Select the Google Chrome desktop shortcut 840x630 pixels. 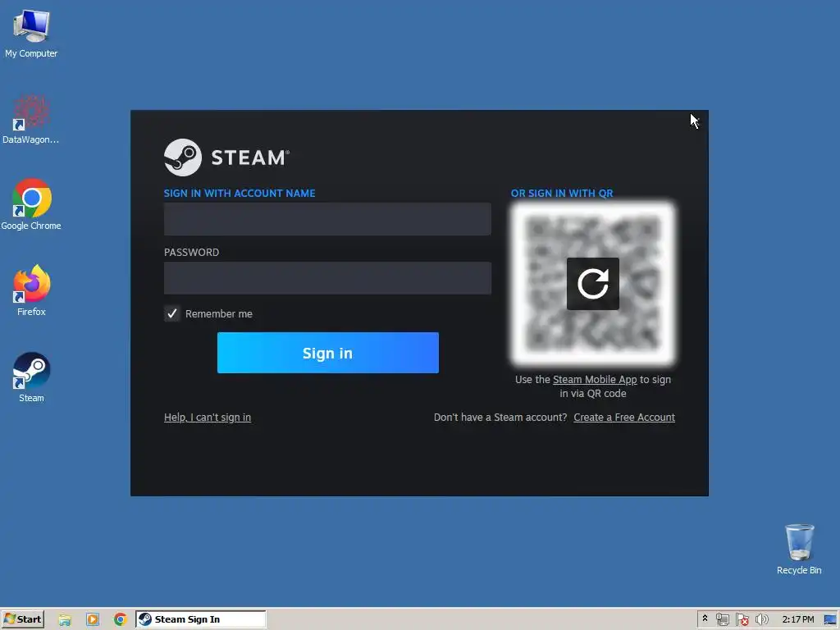point(31,204)
